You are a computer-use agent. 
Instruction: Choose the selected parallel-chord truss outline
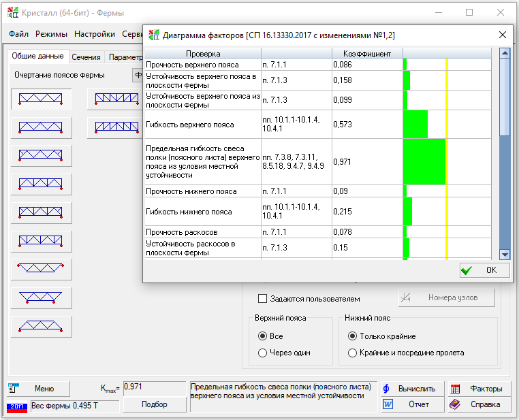(42, 99)
